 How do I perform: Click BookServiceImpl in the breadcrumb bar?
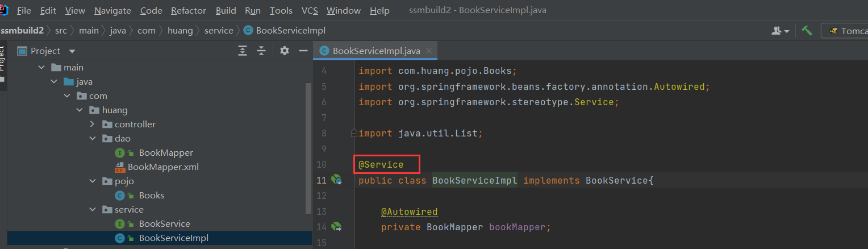[285, 30]
